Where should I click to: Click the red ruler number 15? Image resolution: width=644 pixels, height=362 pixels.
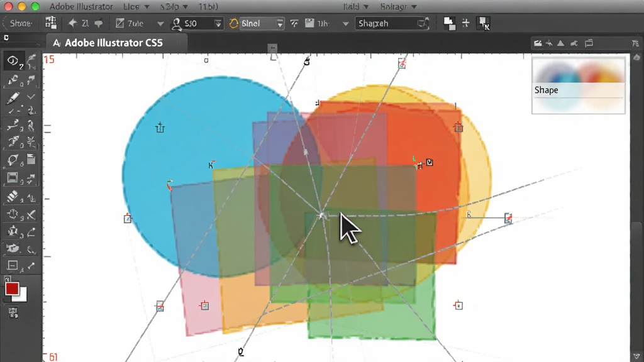tap(49, 60)
